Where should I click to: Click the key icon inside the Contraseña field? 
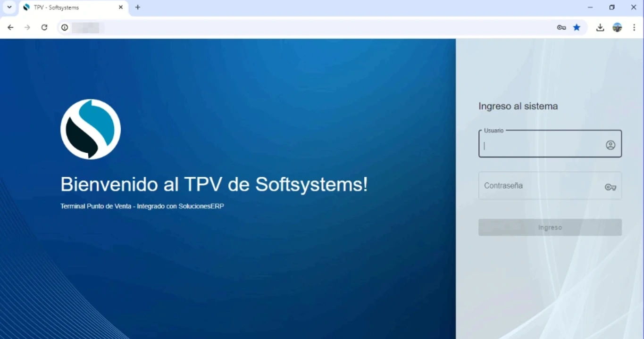point(610,187)
